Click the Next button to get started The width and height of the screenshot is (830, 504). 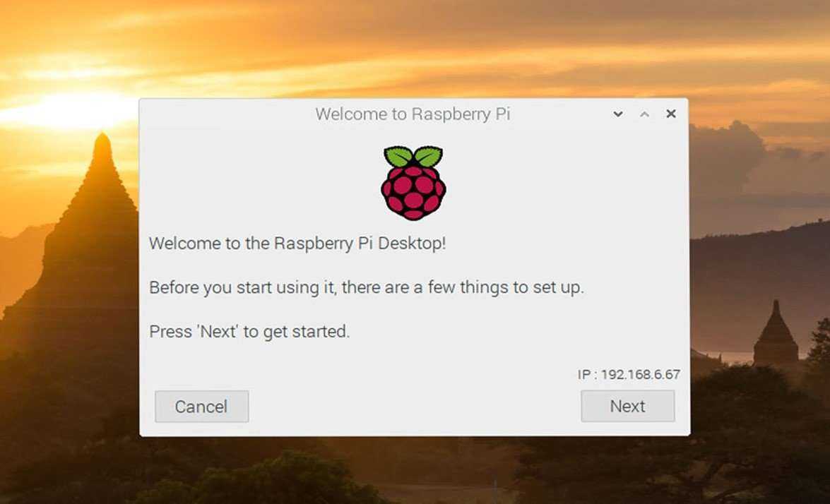(628, 406)
